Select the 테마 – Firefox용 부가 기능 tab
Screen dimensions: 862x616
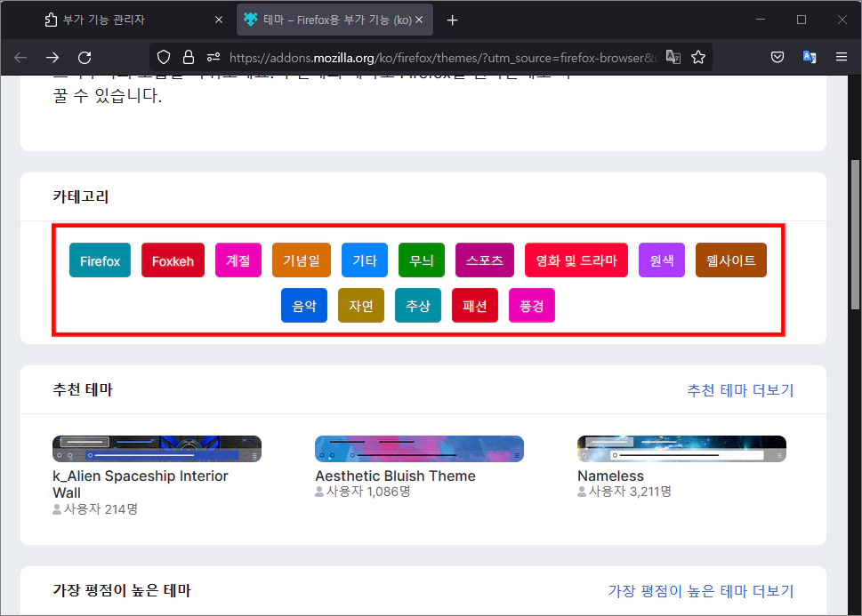click(x=334, y=20)
